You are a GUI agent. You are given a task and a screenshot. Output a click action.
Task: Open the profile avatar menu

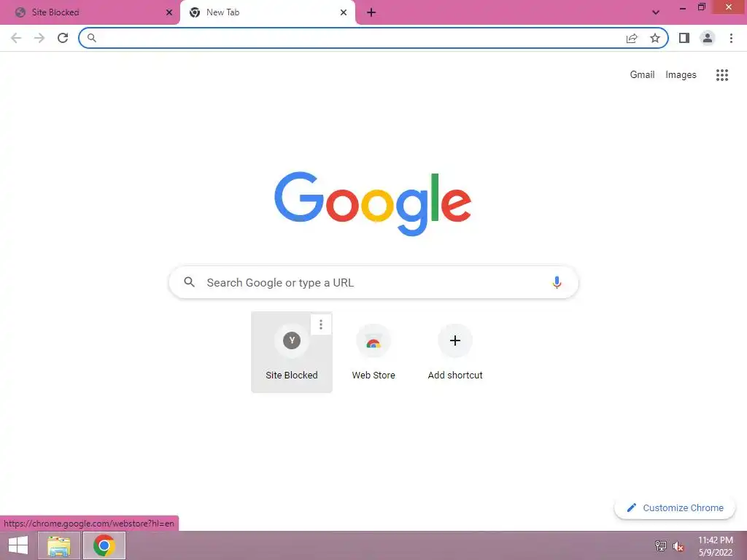tap(708, 38)
